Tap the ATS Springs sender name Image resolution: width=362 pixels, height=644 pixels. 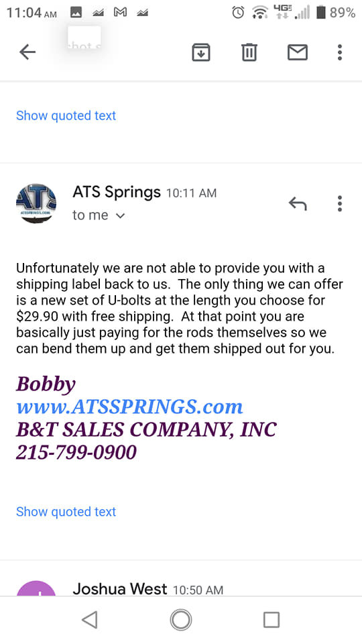coord(117,192)
